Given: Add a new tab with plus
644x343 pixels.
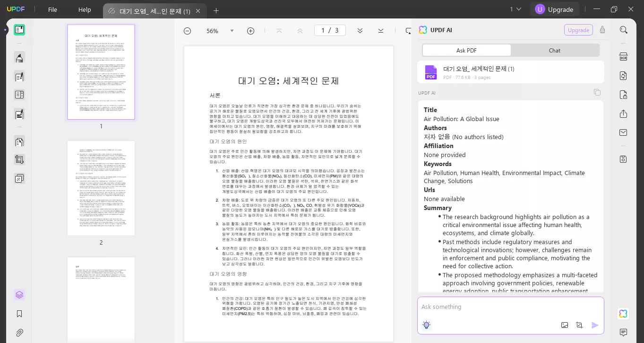Looking at the screenshot, I should (216, 11).
